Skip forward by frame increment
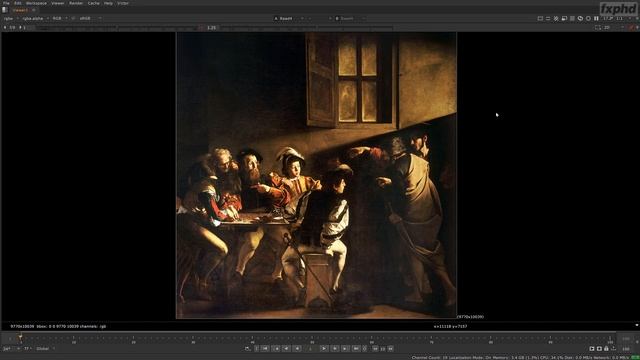 (391, 349)
